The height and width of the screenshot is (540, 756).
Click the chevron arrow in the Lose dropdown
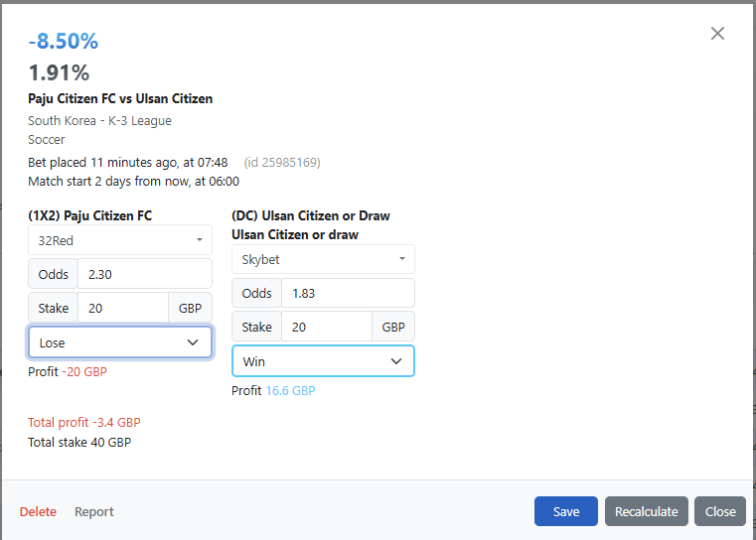click(x=193, y=342)
